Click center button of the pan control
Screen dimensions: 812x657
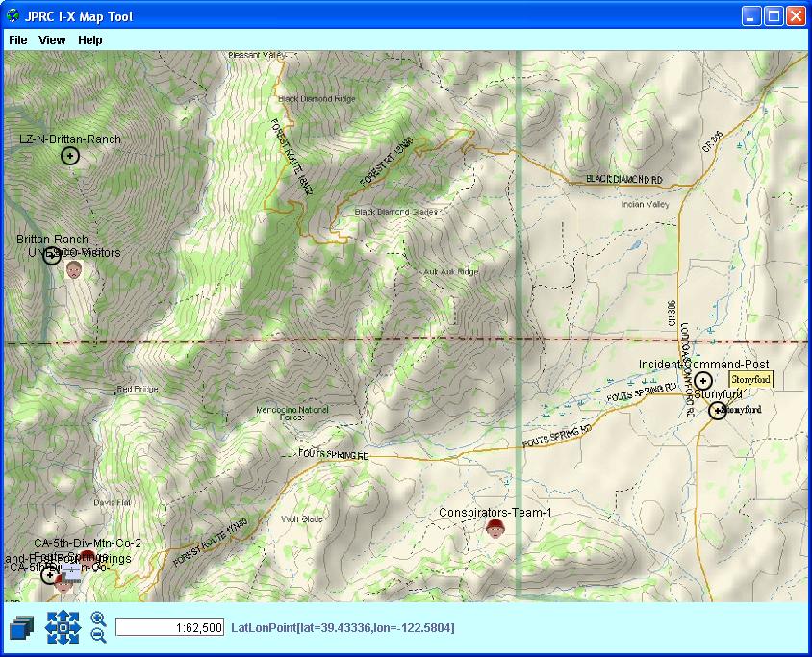63,628
